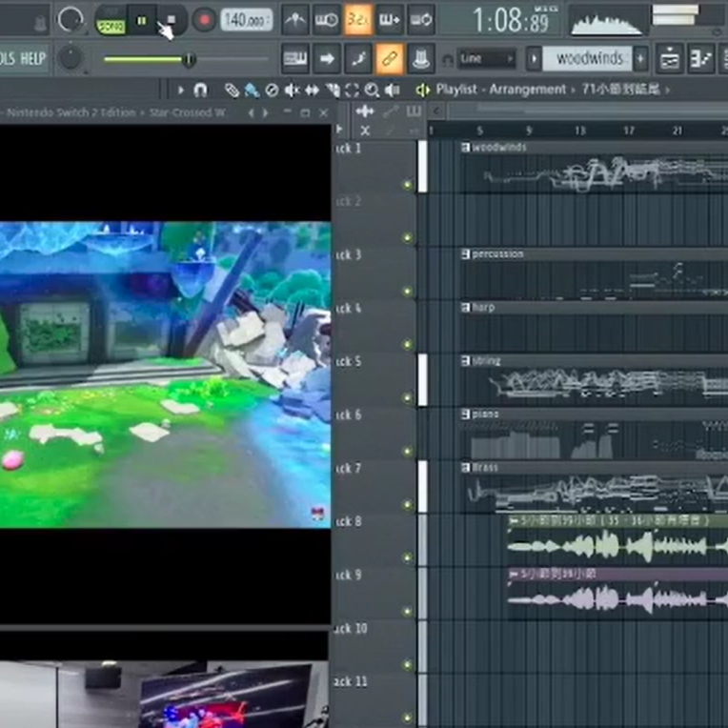Select the playlist Mute tool

(x=292, y=91)
